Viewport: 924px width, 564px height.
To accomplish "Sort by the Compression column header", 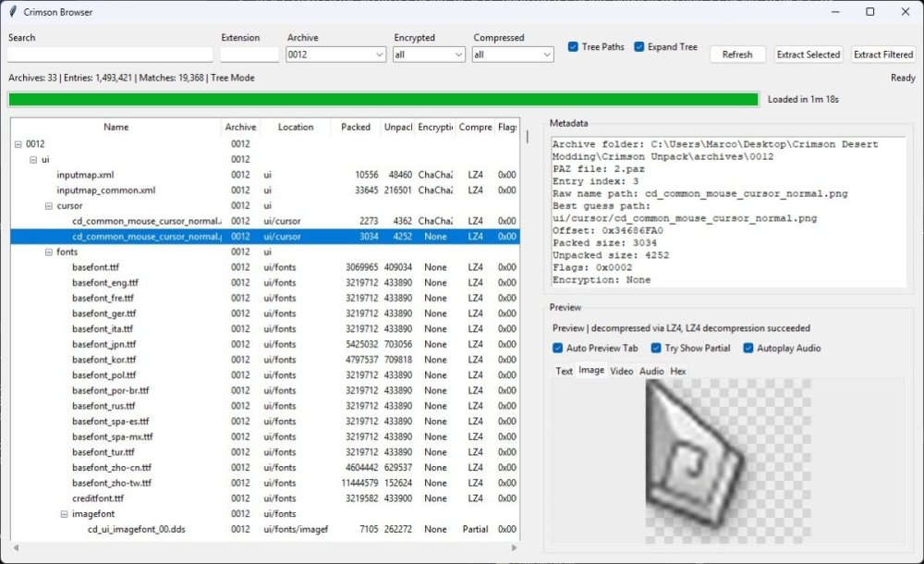I will pos(476,127).
